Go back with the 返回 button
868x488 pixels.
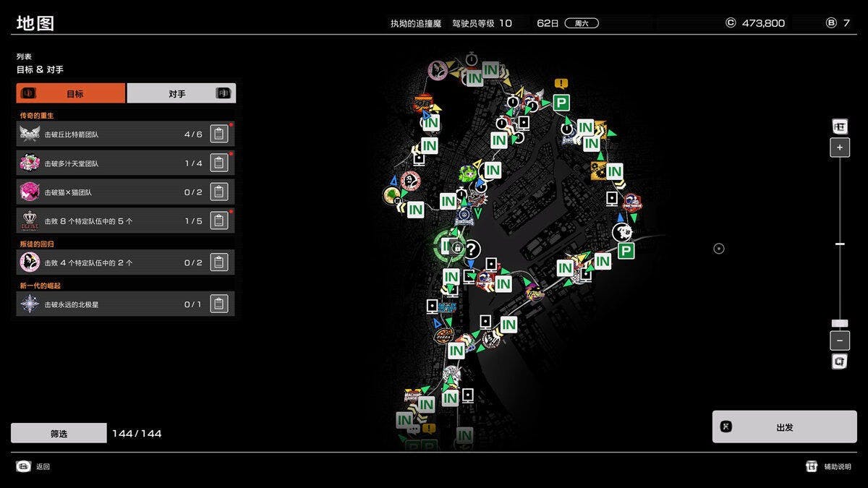33,467
